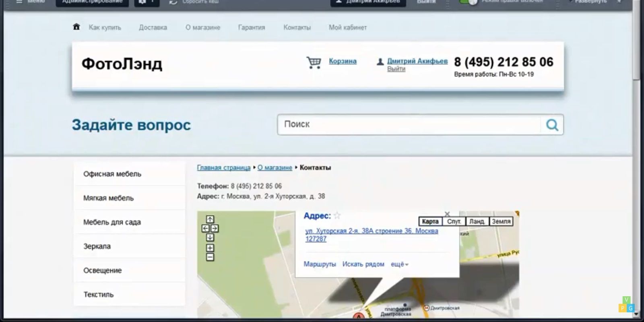Switch map to Ланд. view

click(477, 221)
